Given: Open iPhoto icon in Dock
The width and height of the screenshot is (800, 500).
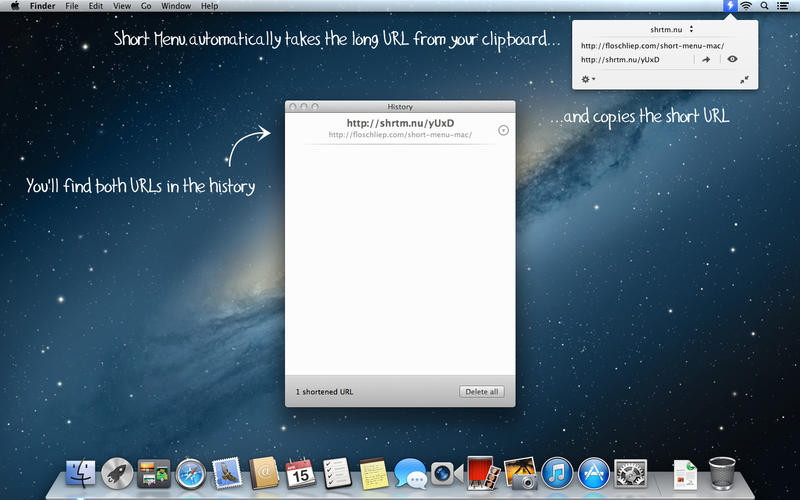Looking at the screenshot, I should coord(520,473).
